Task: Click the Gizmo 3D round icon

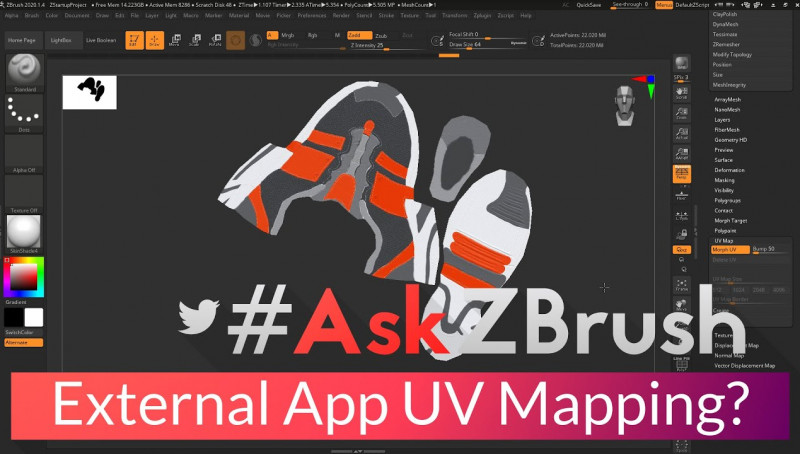Action: 235,40
